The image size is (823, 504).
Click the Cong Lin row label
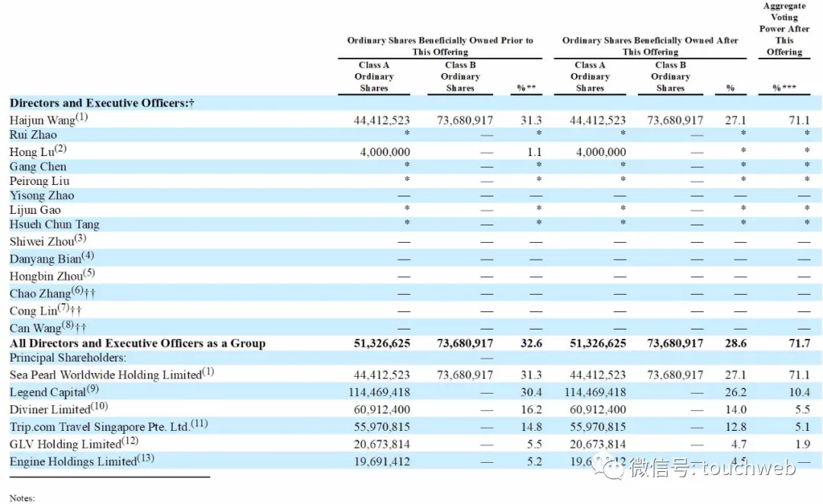pyautogui.click(x=34, y=311)
